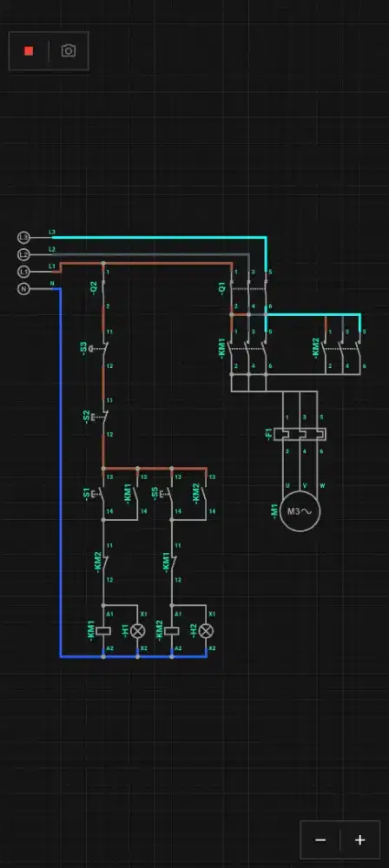
Task: Toggle circuit breaker Q2
Action: (x=103, y=288)
